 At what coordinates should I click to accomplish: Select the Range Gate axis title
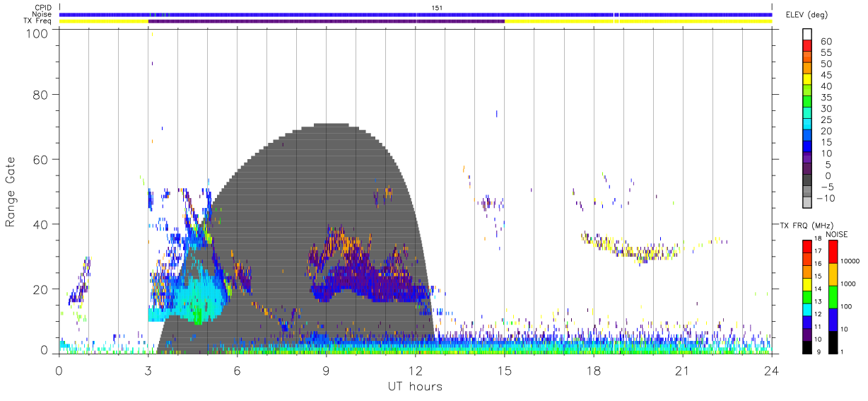tap(11, 192)
